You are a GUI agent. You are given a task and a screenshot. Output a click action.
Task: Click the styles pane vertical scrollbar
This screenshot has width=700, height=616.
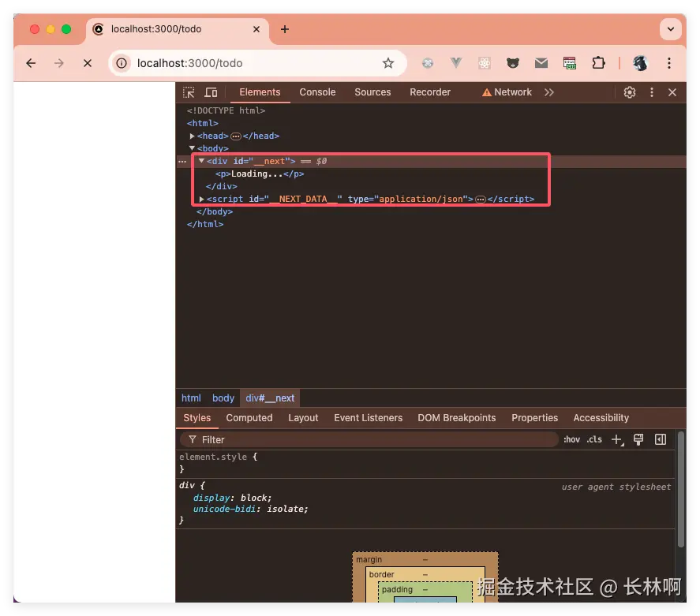coord(681,489)
